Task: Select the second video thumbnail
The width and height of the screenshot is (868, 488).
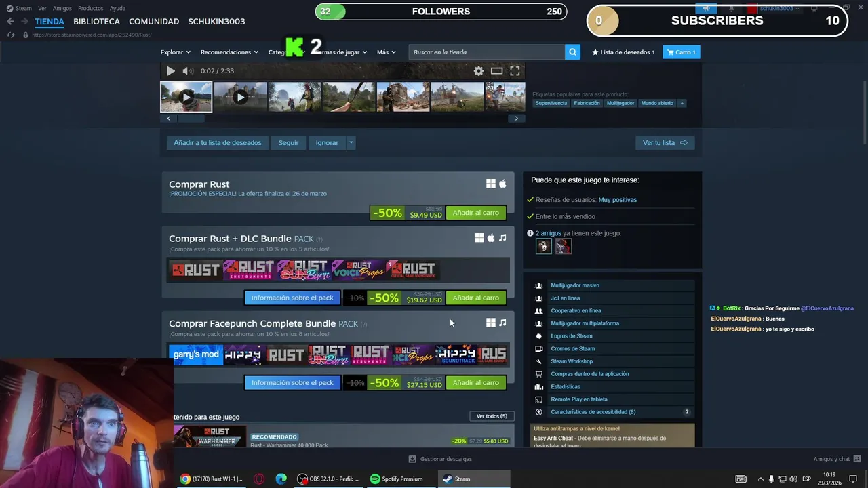Action: click(x=240, y=97)
